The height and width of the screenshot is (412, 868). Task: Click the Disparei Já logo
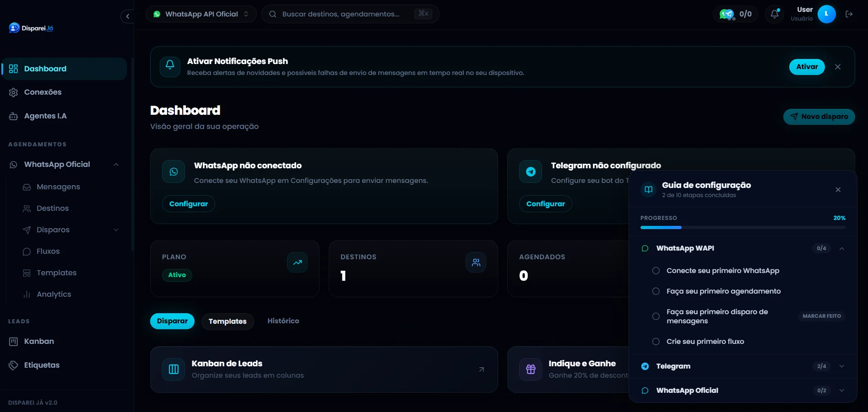31,28
